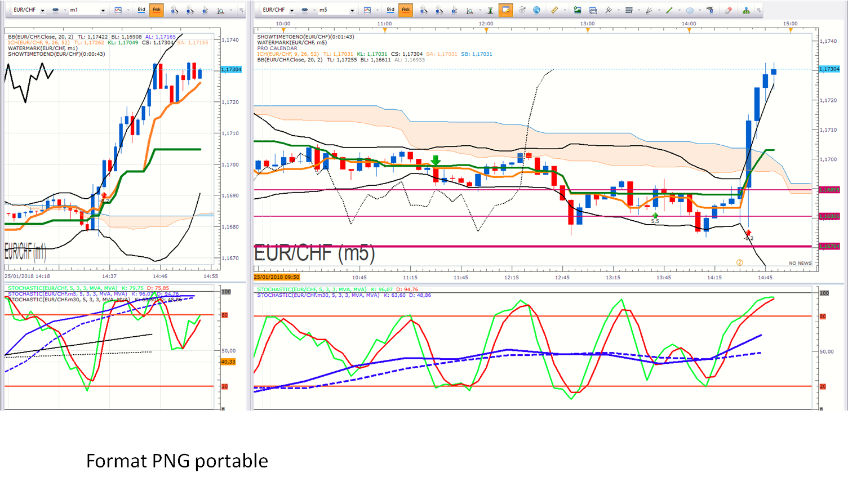
Task: Select the horizontal lines Fibonacci tool
Action: click(x=629, y=10)
